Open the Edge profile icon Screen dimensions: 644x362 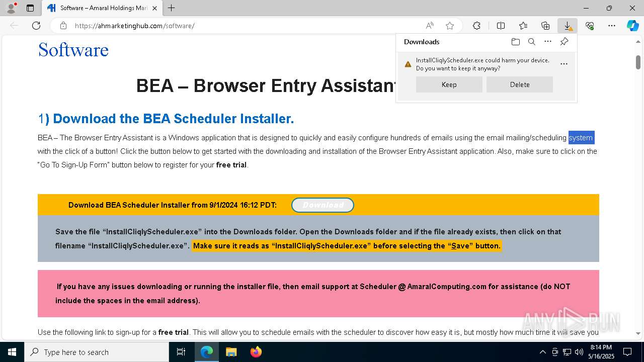coord(11,8)
